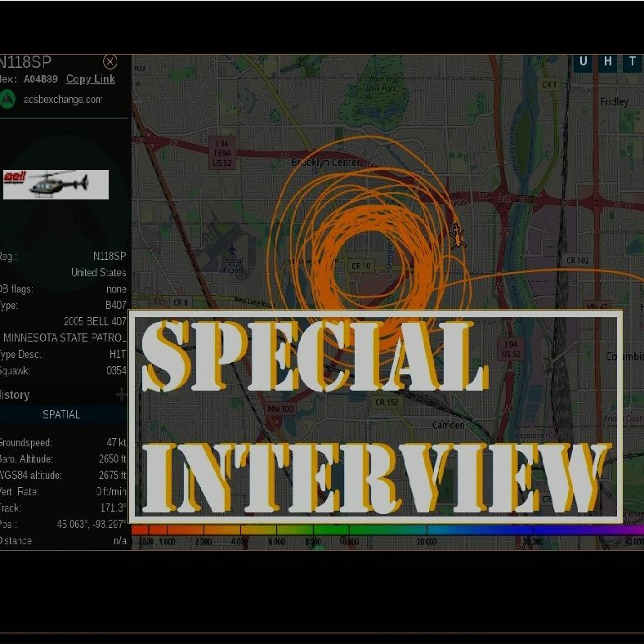644x644 pixels.
Task: Click the Crystal Airport plane symbol
Action: pos(232,249)
